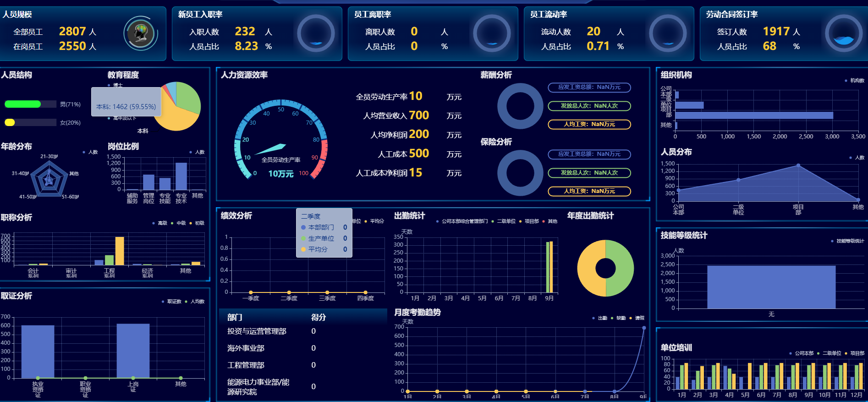Click the 年龄分布 radar pentagon chart
Viewport: 868px width, 402px height.
click(x=49, y=180)
